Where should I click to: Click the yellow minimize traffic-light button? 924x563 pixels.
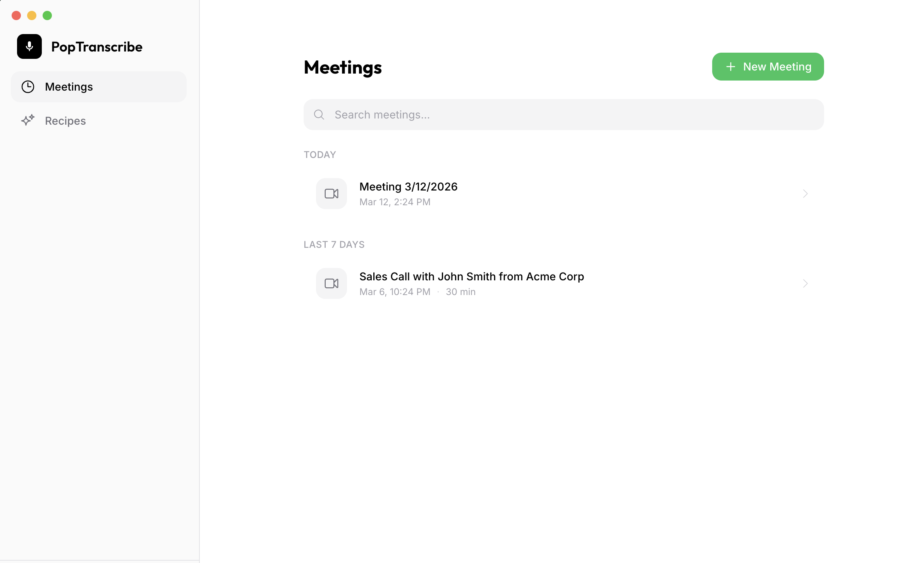pyautogui.click(x=32, y=15)
